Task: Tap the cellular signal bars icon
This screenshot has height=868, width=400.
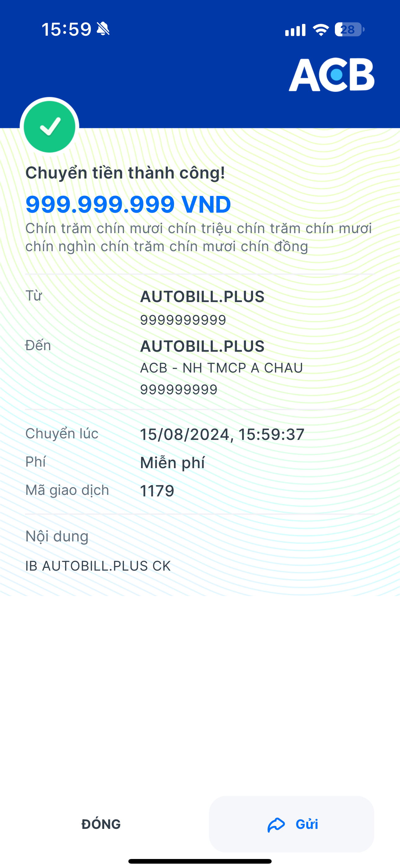Action: (295, 30)
